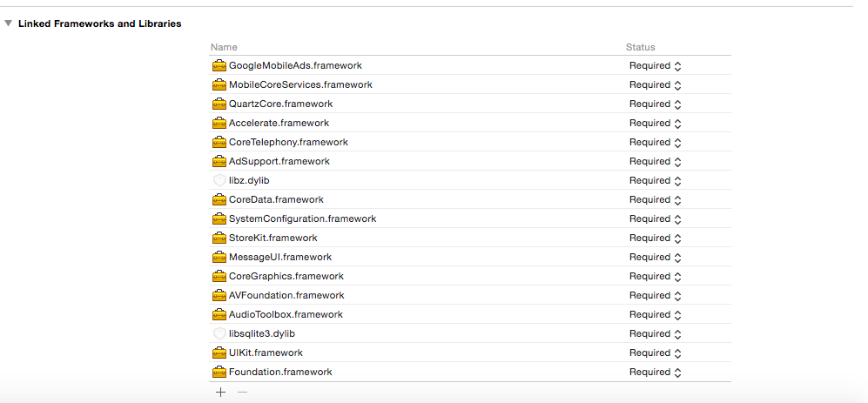The image size is (868, 403).
Task: Click the CoreTelephony.framework toolbox icon
Action: pos(219,142)
